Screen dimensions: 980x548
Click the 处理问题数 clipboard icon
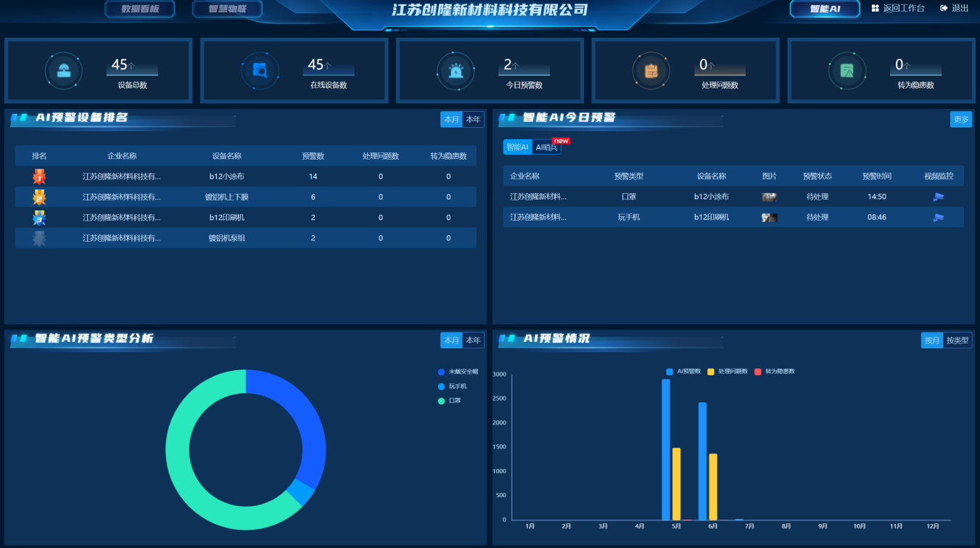pyautogui.click(x=651, y=70)
